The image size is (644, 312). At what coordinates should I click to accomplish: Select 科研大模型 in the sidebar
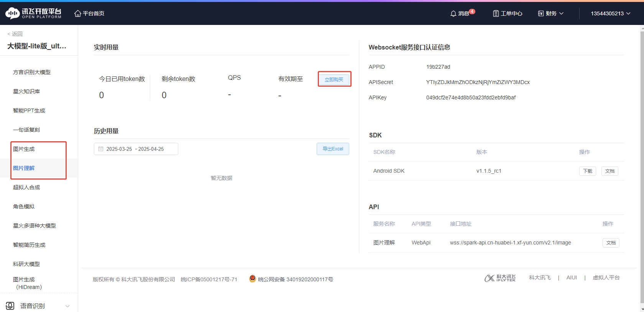coord(26,264)
